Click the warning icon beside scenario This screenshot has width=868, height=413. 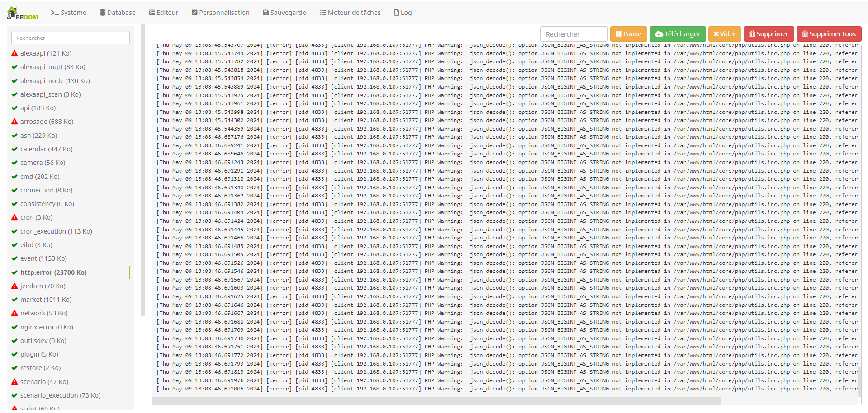(14, 382)
